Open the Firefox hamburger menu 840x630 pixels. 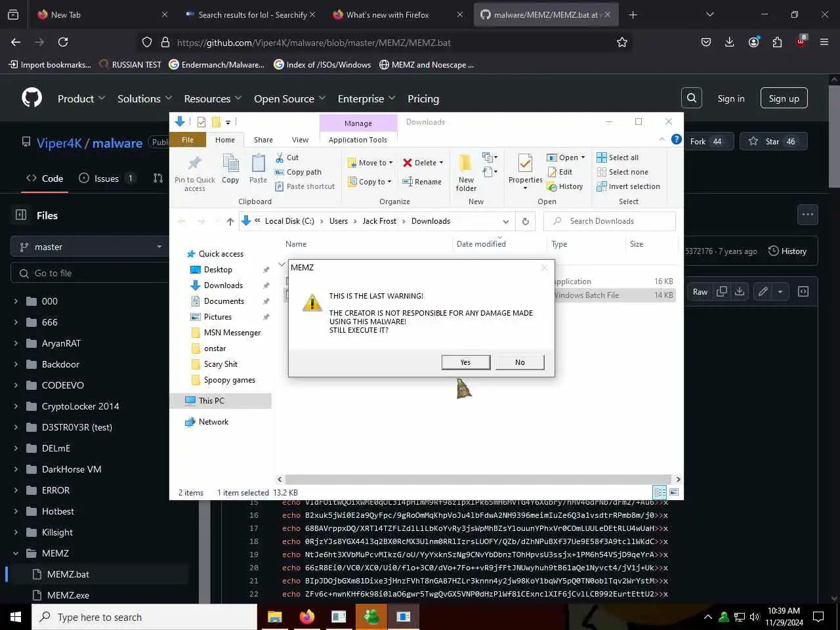coord(824,42)
